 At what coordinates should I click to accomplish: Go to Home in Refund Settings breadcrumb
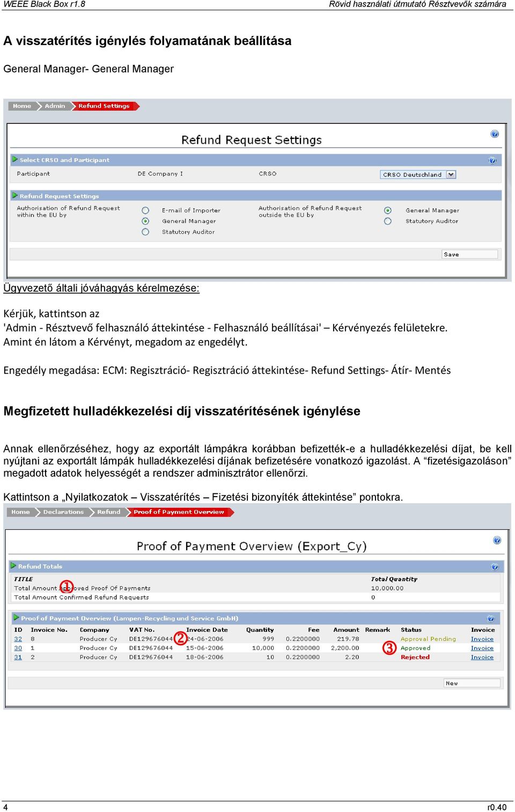pyautogui.click(x=22, y=106)
